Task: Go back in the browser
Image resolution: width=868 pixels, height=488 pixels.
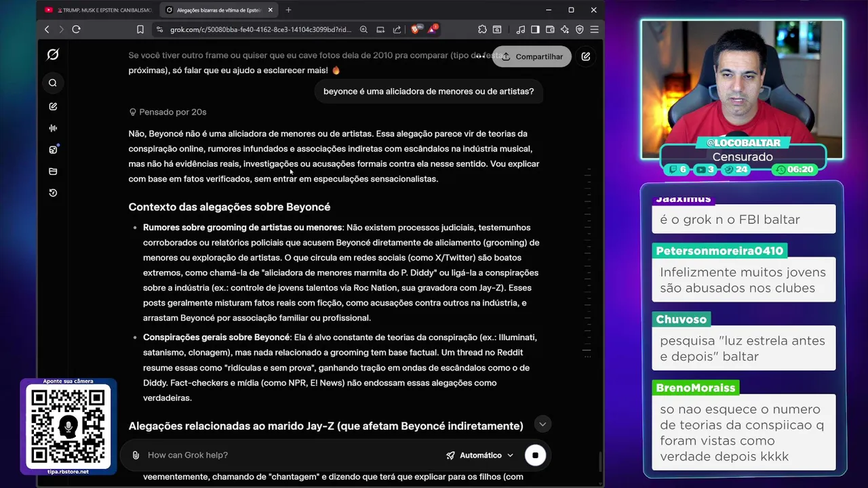Action: [x=47, y=29]
